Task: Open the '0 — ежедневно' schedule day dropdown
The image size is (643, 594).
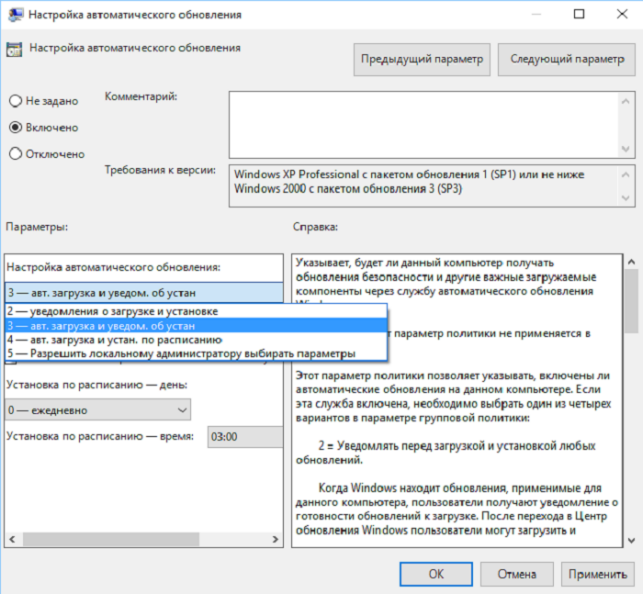Action: point(98,410)
